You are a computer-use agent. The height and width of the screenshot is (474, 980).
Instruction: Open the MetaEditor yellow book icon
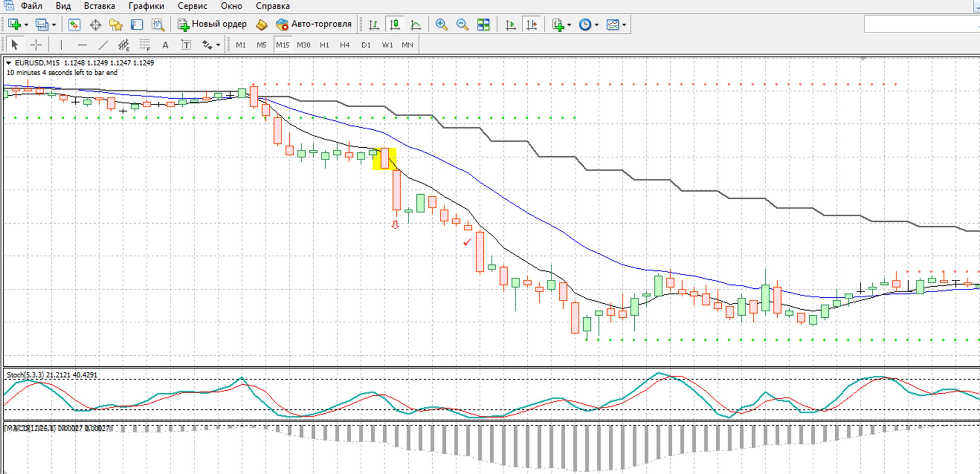[261, 25]
